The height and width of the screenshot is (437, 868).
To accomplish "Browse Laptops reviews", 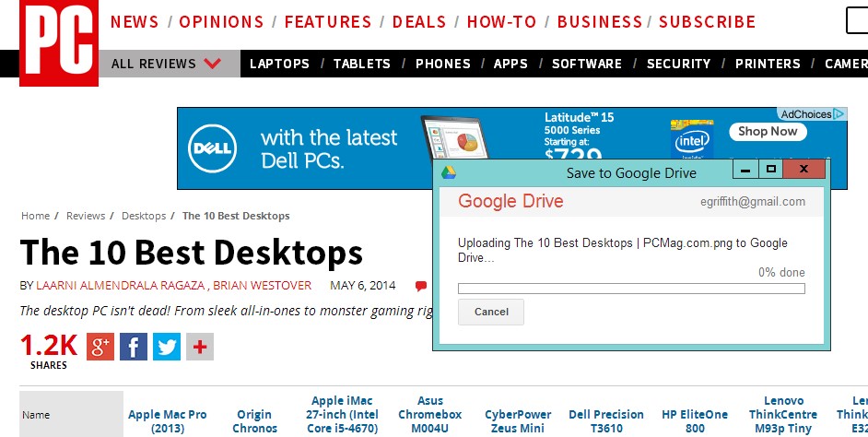I will [279, 64].
